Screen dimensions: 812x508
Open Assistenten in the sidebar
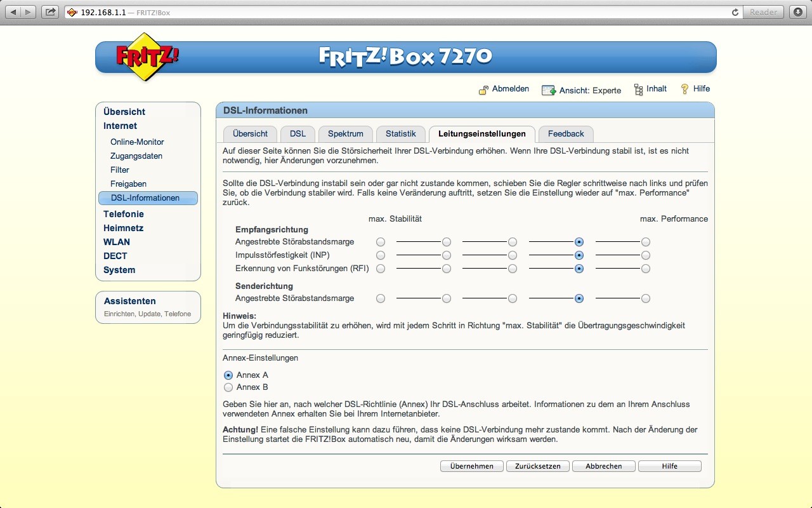(x=130, y=301)
